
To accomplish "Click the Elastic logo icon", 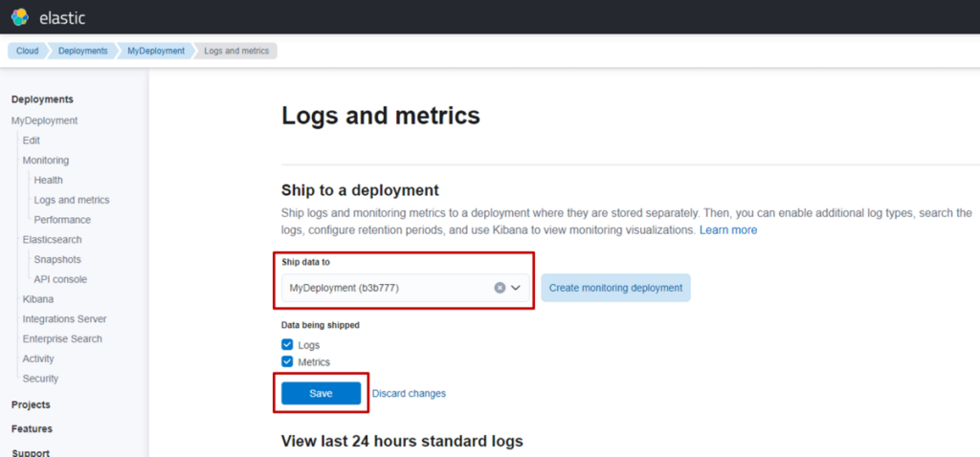I will [x=19, y=16].
